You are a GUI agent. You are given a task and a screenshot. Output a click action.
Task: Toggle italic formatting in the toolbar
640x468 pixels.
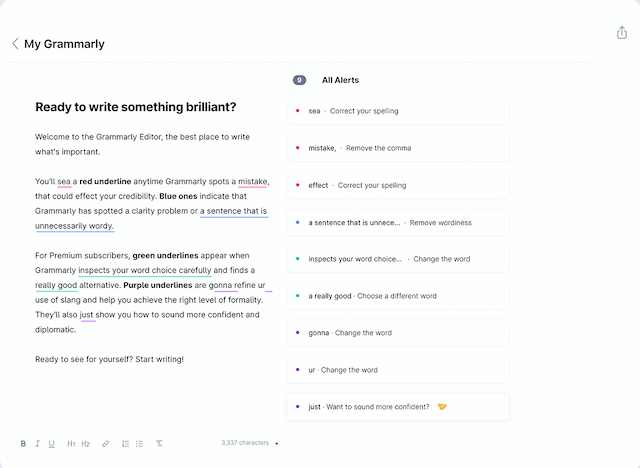[37, 443]
